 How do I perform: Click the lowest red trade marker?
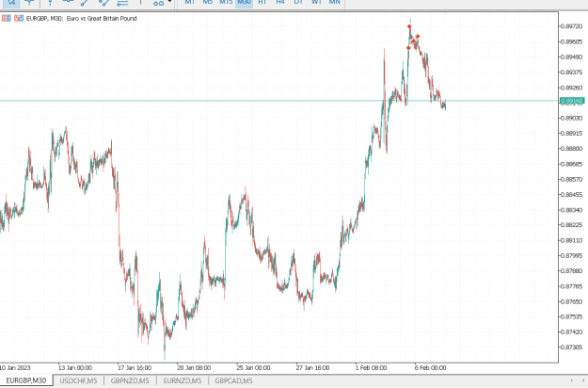point(408,48)
